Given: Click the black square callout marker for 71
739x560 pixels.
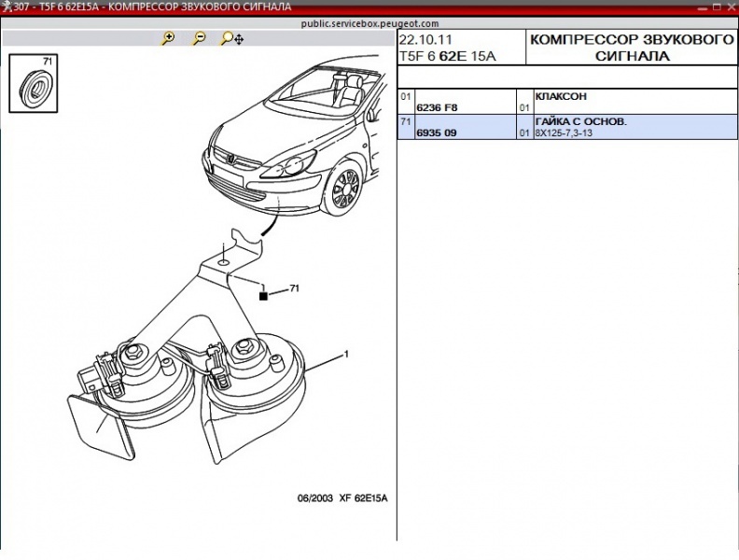Looking at the screenshot, I should 264,296.
